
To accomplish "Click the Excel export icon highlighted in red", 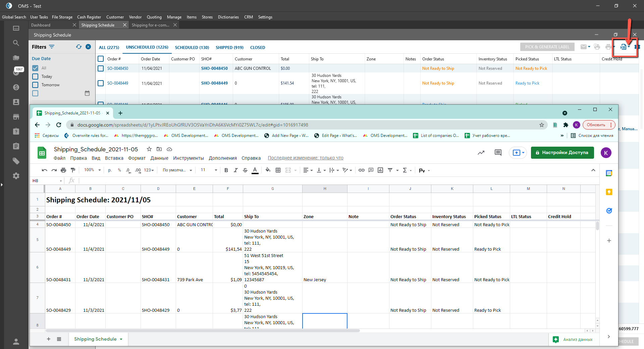I will pos(623,47).
